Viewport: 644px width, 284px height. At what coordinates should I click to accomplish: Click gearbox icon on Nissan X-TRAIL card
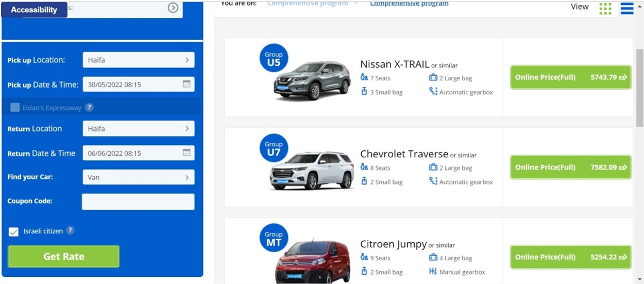click(x=433, y=91)
